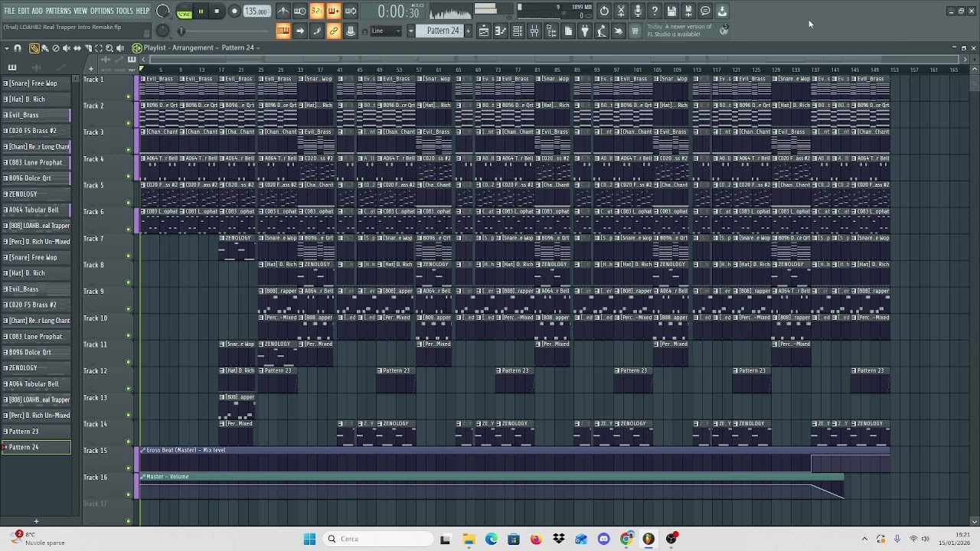This screenshot has width=980, height=551.
Task: Select the ZENOLOGY pattern near the list top
Action: coord(36,194)
